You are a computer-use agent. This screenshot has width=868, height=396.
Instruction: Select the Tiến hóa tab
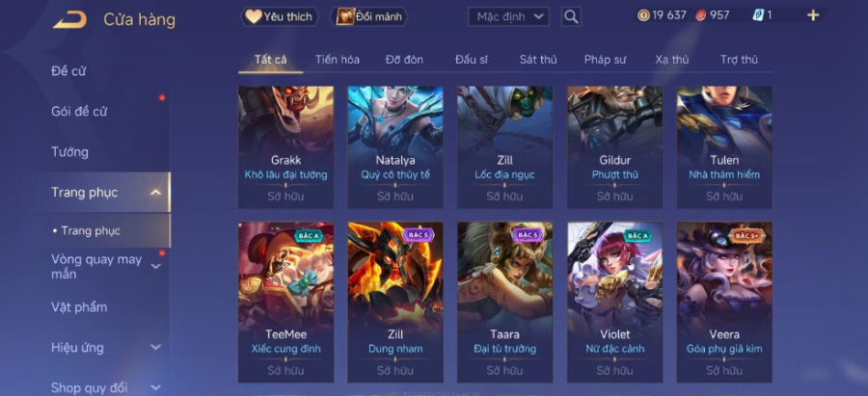point(338,60)
